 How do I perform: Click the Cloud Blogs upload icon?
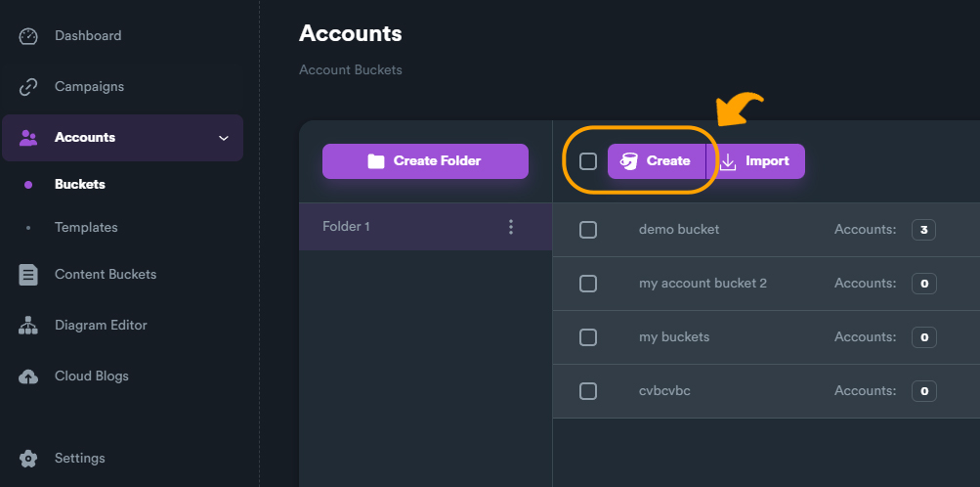point(28,376)
